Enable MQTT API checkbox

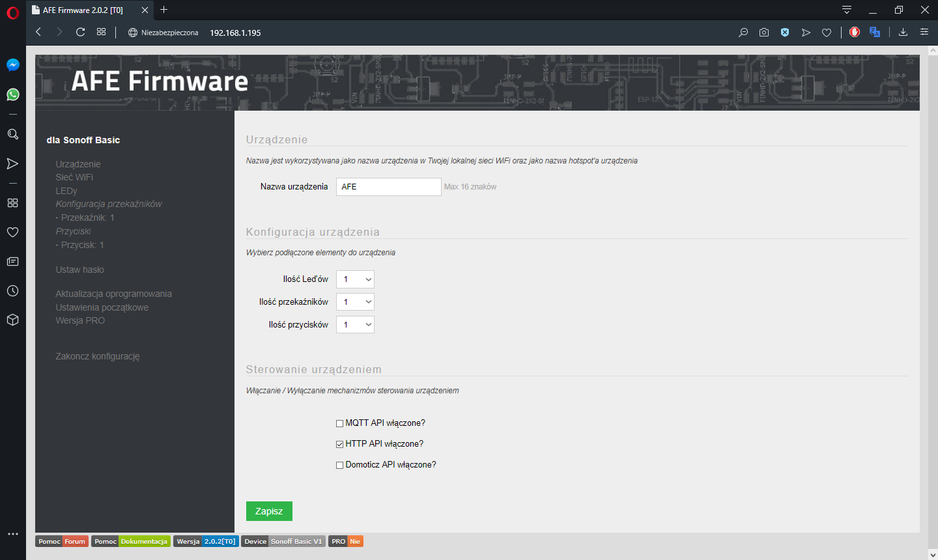click(x=339, y=423)
